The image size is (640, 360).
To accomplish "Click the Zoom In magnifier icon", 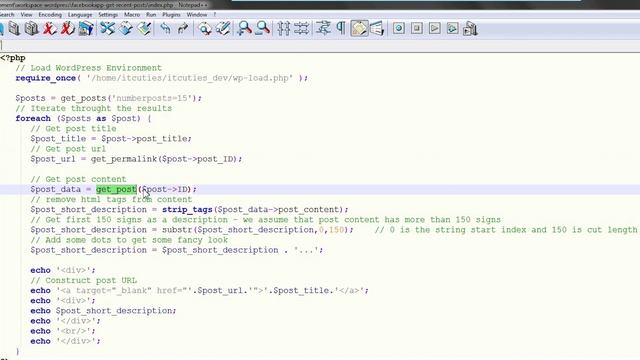I will (x=244, y=29).
